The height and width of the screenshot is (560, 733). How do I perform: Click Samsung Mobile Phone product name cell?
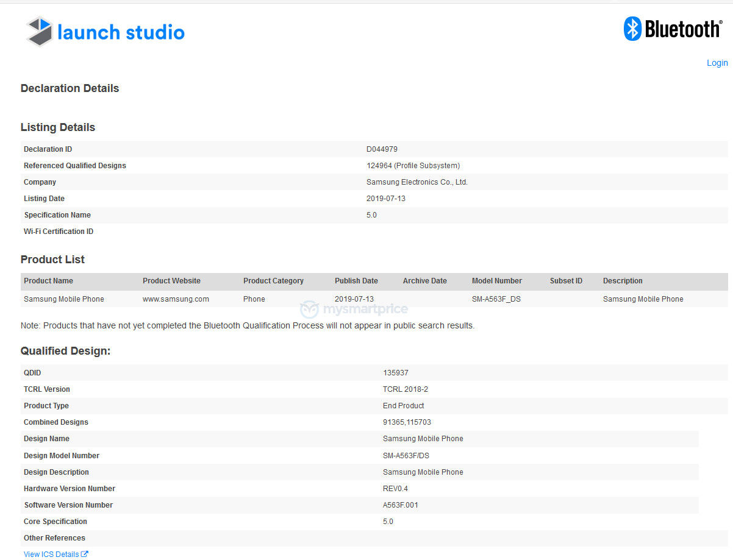[x=64, y=299]
